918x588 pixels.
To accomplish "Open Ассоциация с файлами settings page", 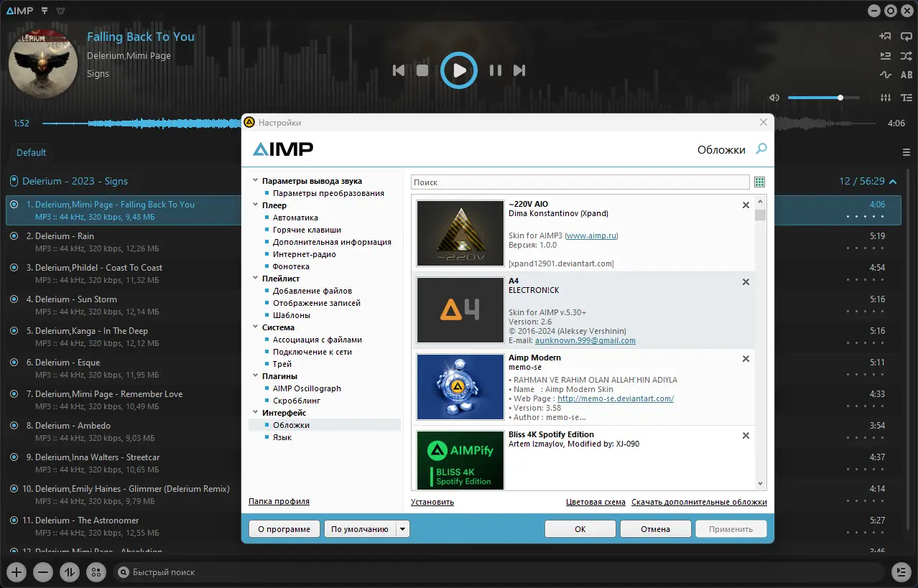I will (317, 340).
